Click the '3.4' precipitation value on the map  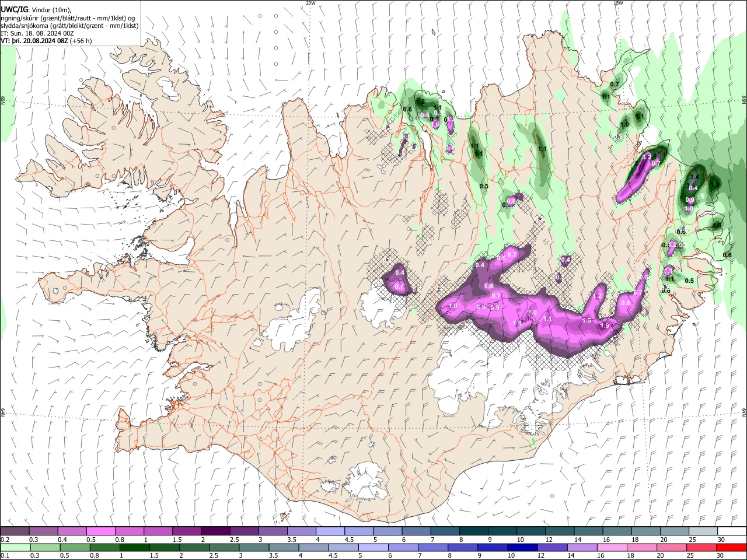click(x=694, y=176)
